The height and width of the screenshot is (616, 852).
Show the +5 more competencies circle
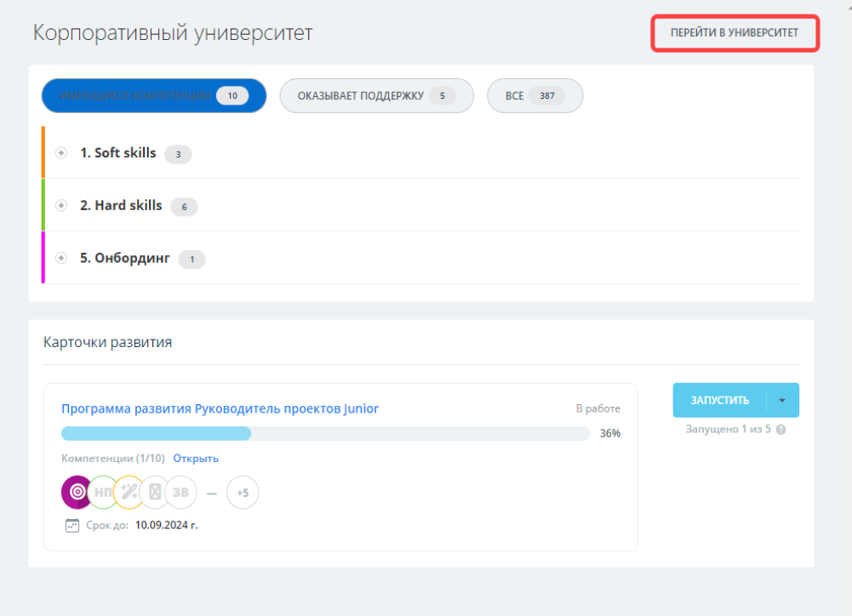[243, 492]
